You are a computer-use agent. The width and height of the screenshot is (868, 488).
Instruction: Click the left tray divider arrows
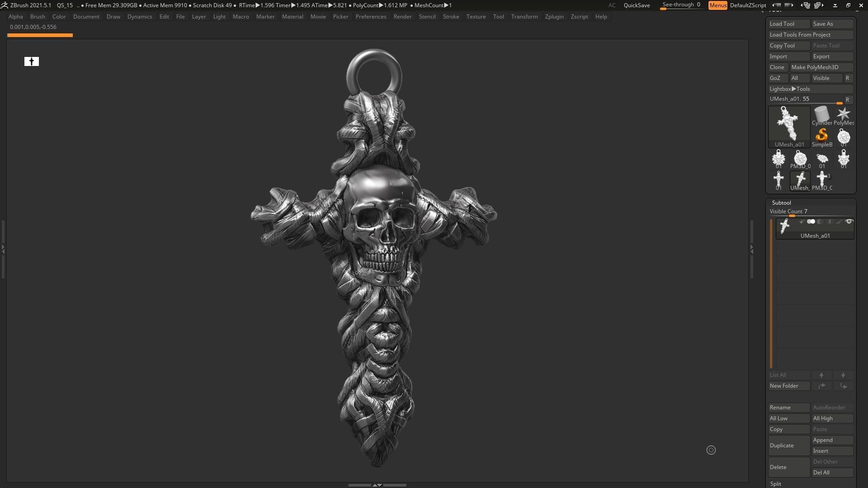pos(3,249)
